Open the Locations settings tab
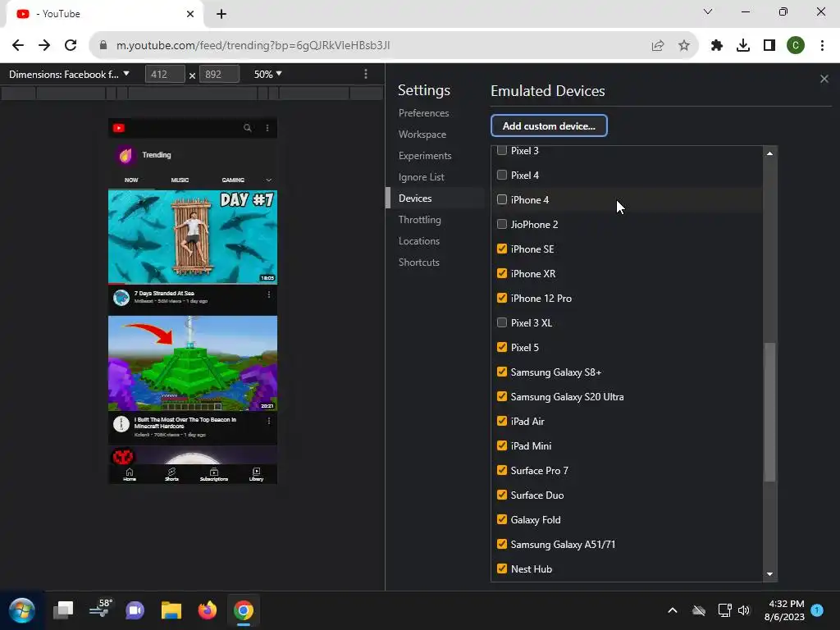This screenshot has width=840, height=630. click(419, 241)
